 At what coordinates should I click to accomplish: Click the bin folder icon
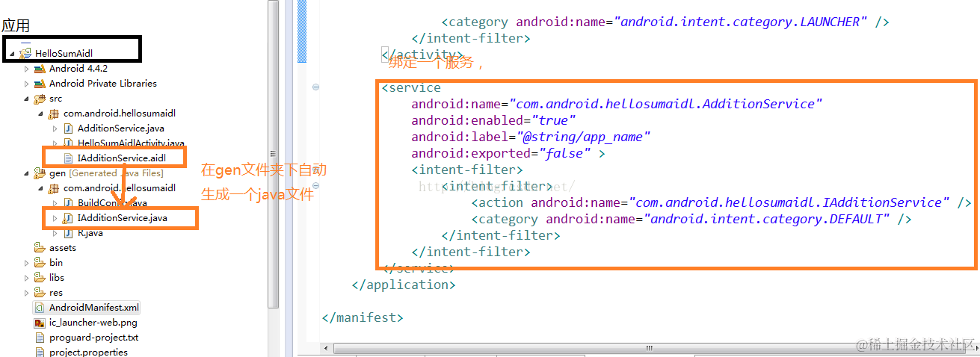point(40,263)
